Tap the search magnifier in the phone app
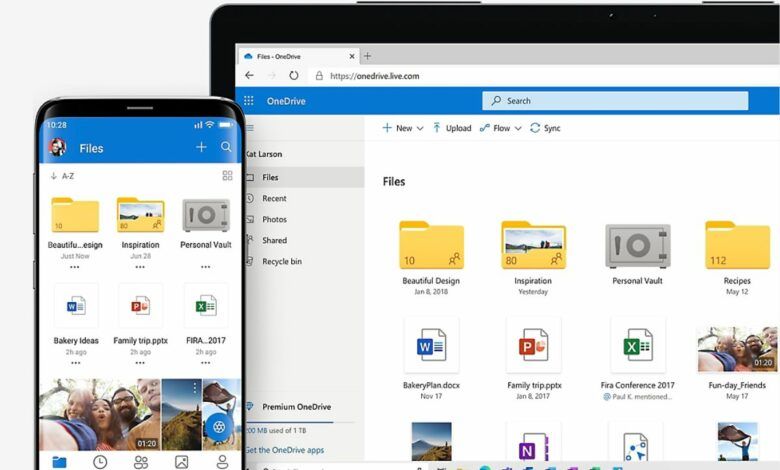This screenshot has height=470, width=780. tap(227, 147)
